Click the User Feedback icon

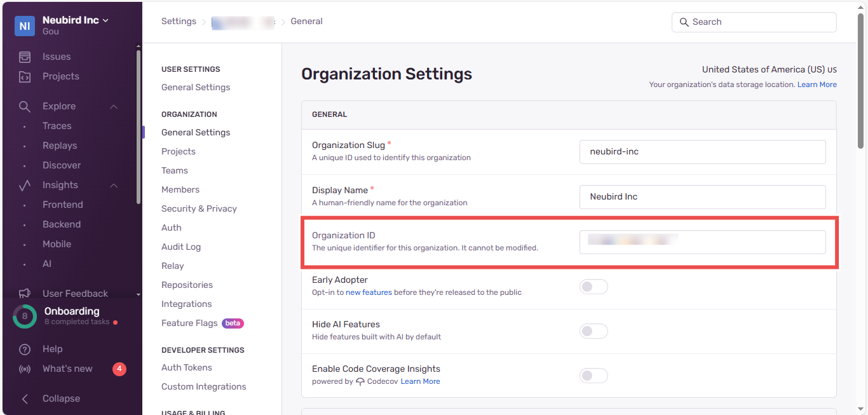pyautogui.click(x=25, y=293)
